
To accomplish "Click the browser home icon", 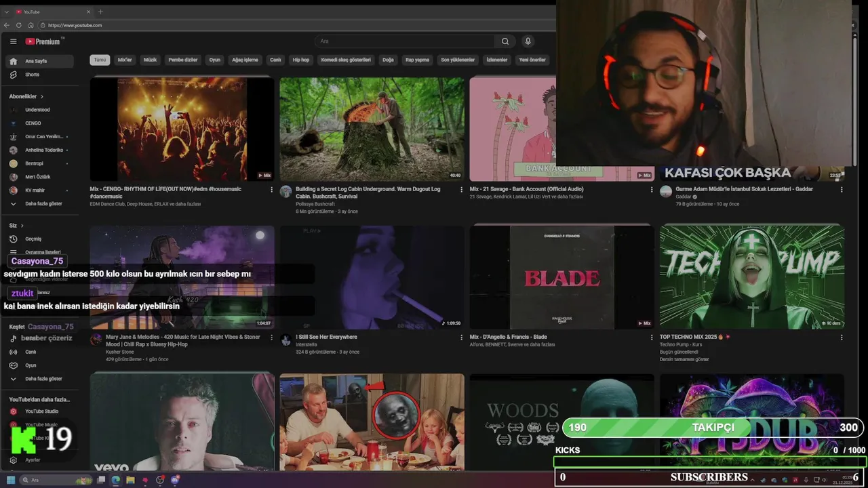I will click(x=31, y=25).
